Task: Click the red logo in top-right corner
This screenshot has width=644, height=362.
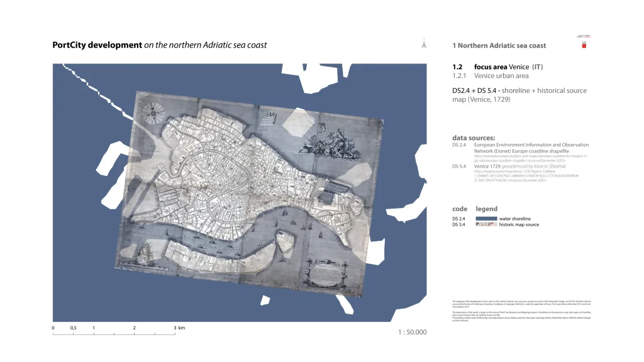Action: (x=584, y=43)
